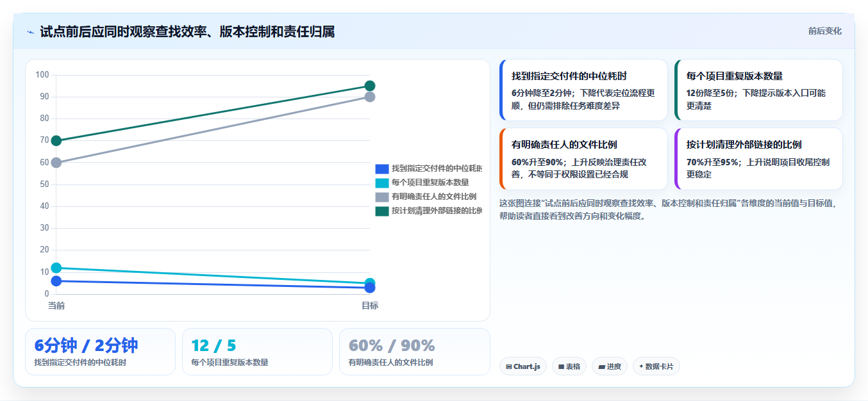Select the cyan data point at 目标 5
The image size is (868, 401).
point(370,282)
